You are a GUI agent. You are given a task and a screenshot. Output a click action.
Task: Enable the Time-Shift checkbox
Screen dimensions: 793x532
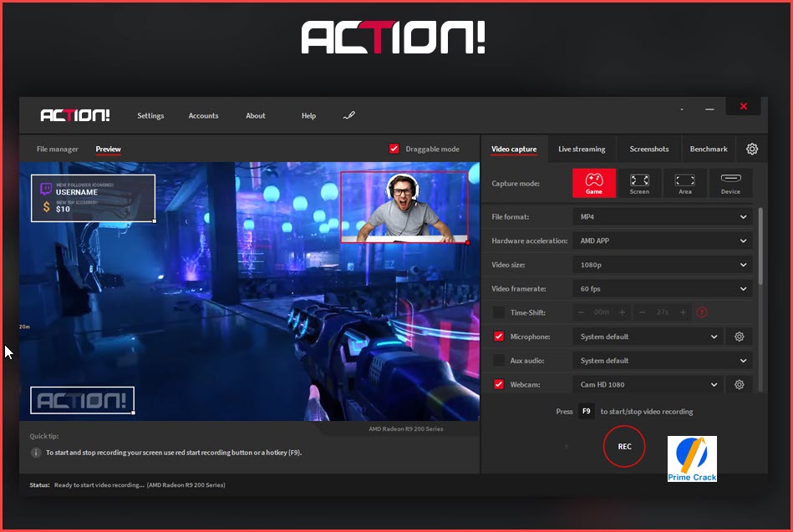point(499,312)
